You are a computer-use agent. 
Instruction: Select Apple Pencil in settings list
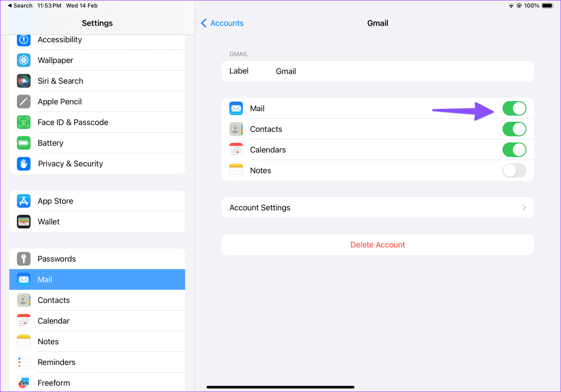tap(97, 102)
